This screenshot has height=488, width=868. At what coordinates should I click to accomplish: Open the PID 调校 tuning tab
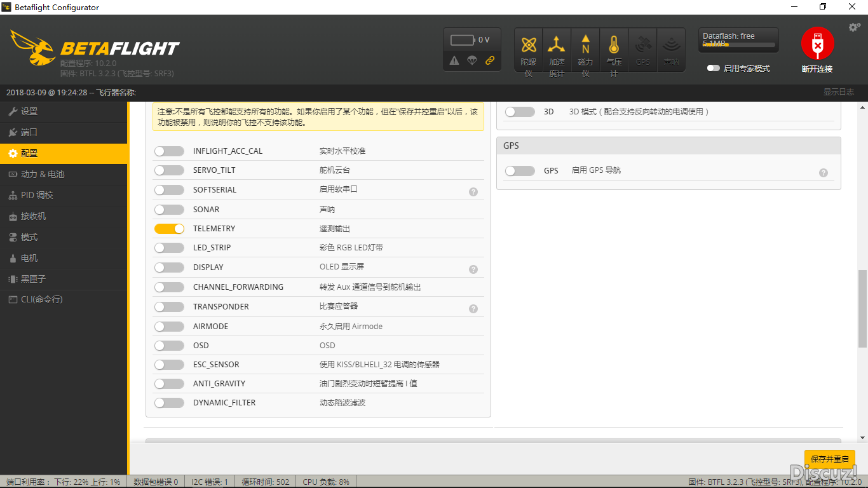click(x=64, y=195)
